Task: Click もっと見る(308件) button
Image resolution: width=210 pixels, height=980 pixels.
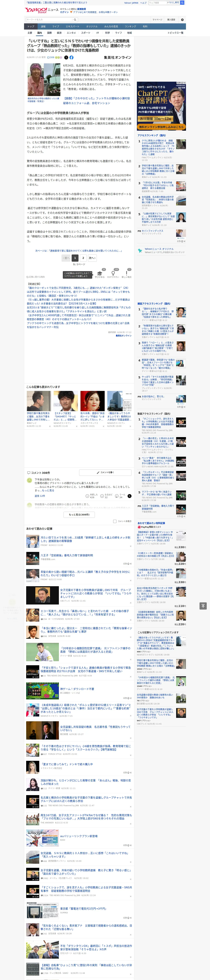Action: point(79,514)
